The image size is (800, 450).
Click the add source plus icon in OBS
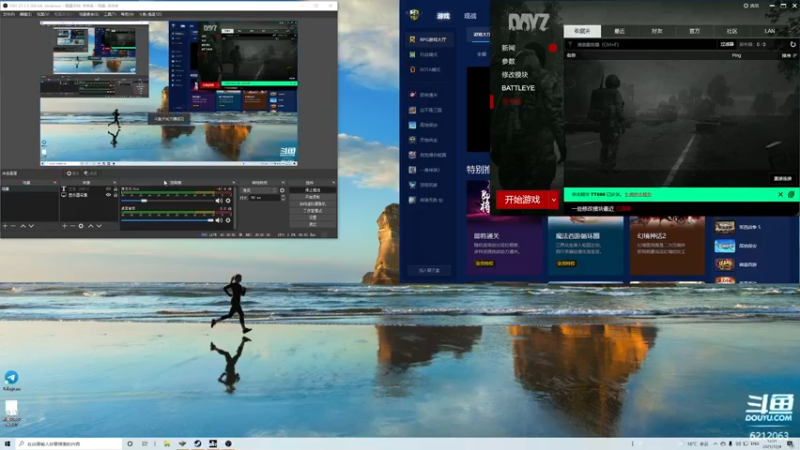point(64,226)
